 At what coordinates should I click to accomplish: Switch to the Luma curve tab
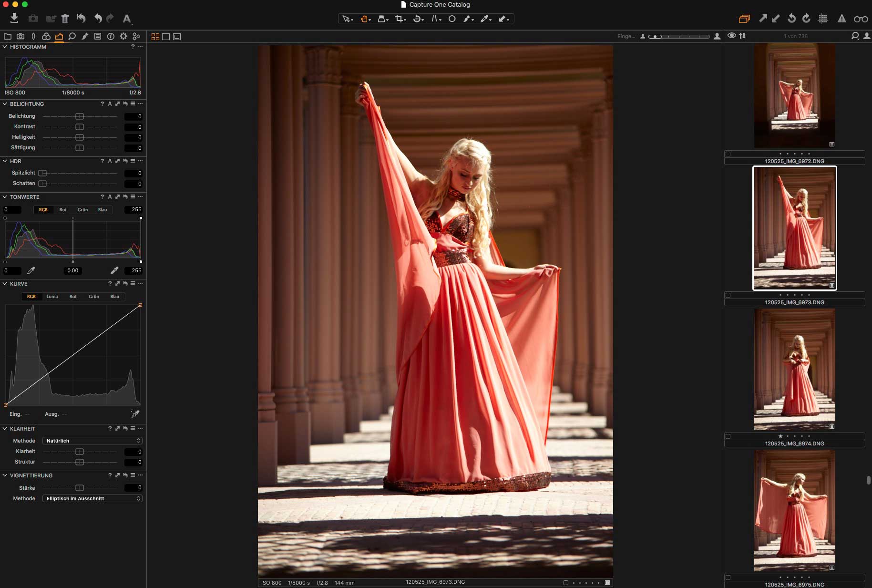pos(52,297)
